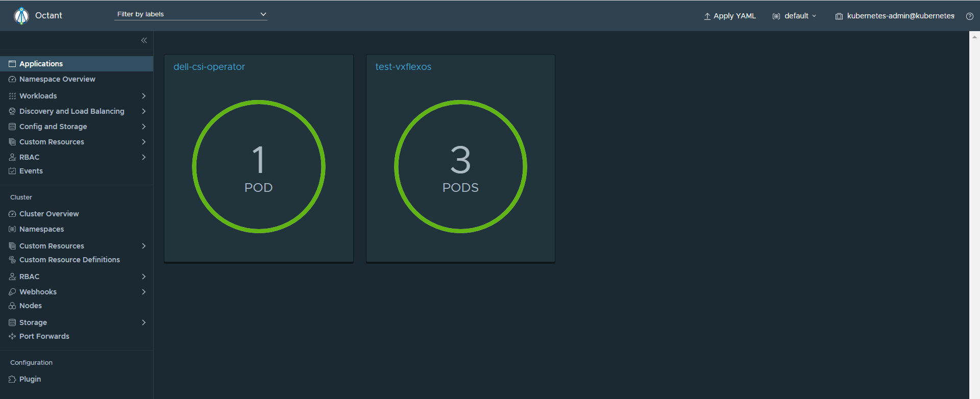Click the Discovery and Load Balancing icon
Image resolution: width=980 pixels, height=399 pixels.
pyautogui.click(x=12, y=111)
